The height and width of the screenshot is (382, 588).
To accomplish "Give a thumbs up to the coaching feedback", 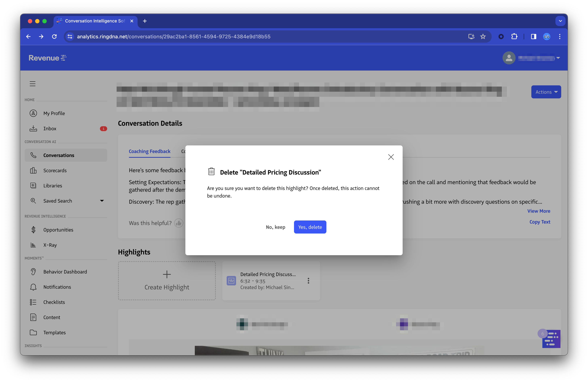I will coord(179,223).
